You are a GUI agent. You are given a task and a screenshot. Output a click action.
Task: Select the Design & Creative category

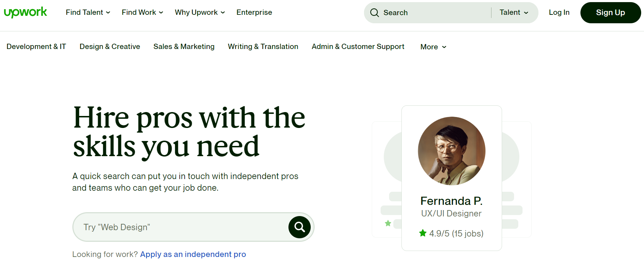tap(109, 47)
